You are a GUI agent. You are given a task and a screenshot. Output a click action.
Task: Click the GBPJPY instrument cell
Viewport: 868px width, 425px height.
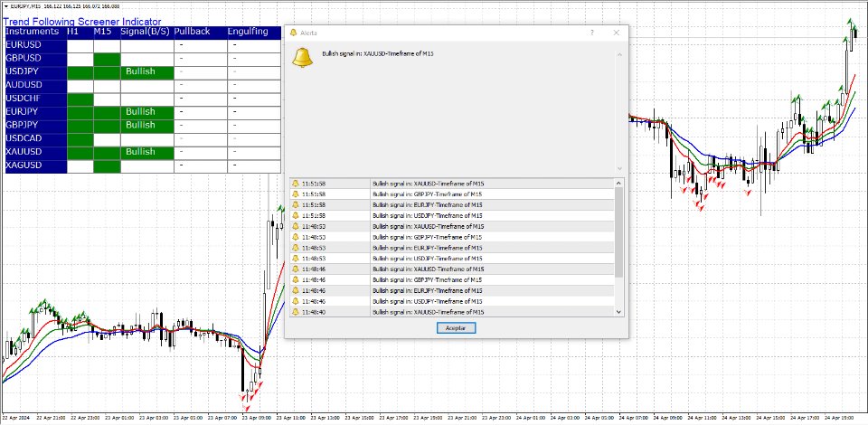coord(36,125)
